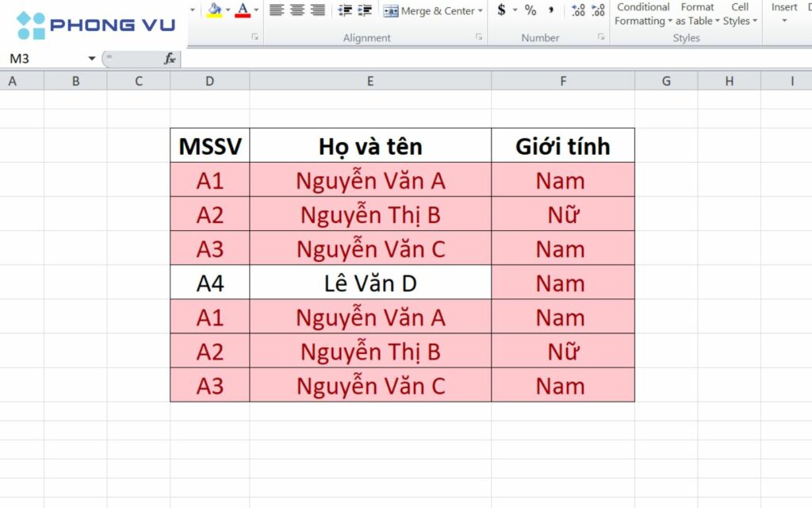The height and width of the screenshot is (508, 812).
Task: Select the Fill Color bucket icon
Action: click(214, 10)
